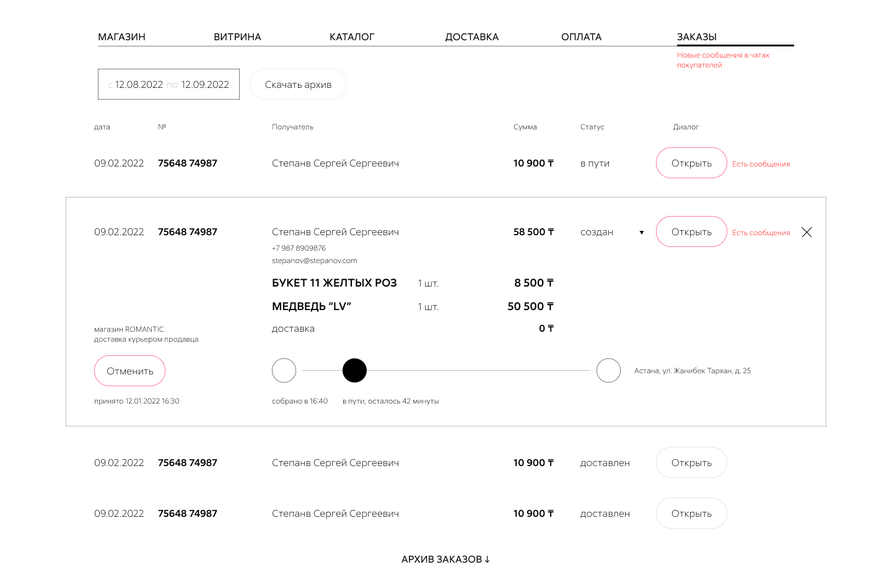Select the filled black в пути progress circle

tap(354, 370)
